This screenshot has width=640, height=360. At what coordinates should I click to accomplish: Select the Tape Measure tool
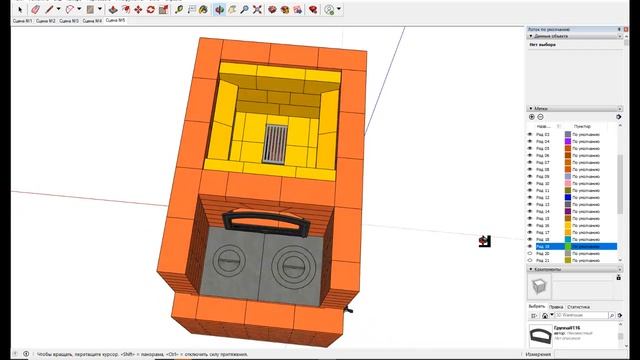click(179, 9)
